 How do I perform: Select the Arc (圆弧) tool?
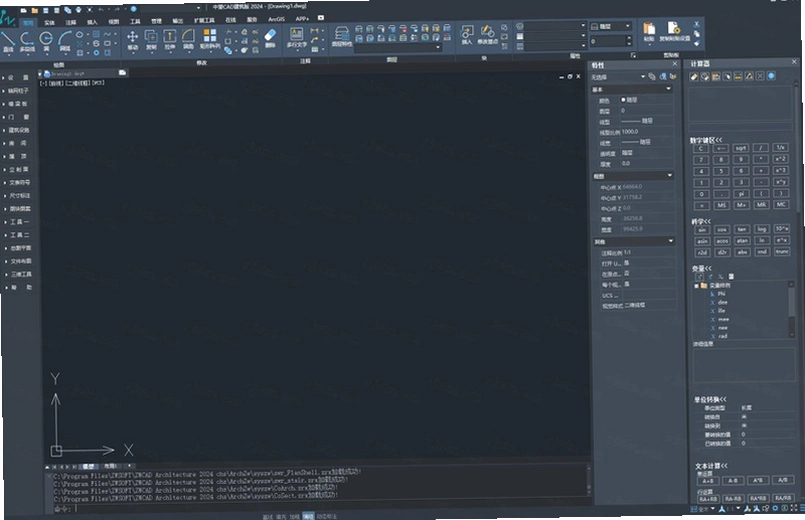coord(65,41)
